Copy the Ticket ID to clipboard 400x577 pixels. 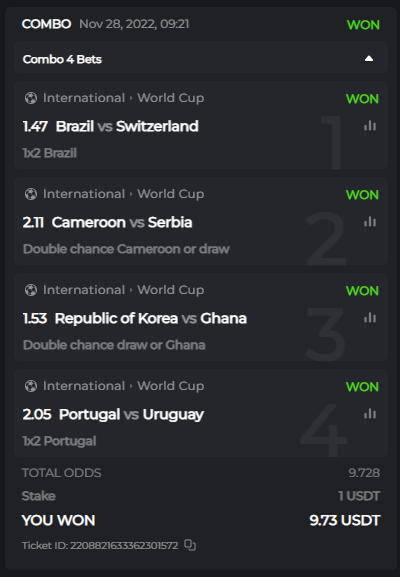point(190,545)
